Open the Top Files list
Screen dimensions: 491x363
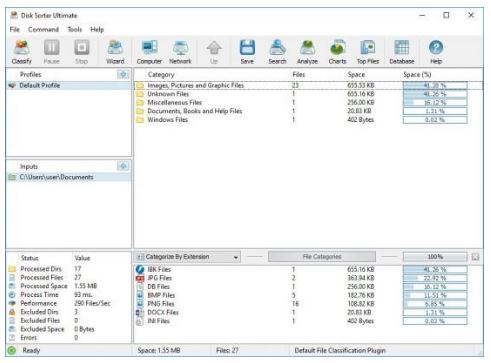[x=368, y=52]
